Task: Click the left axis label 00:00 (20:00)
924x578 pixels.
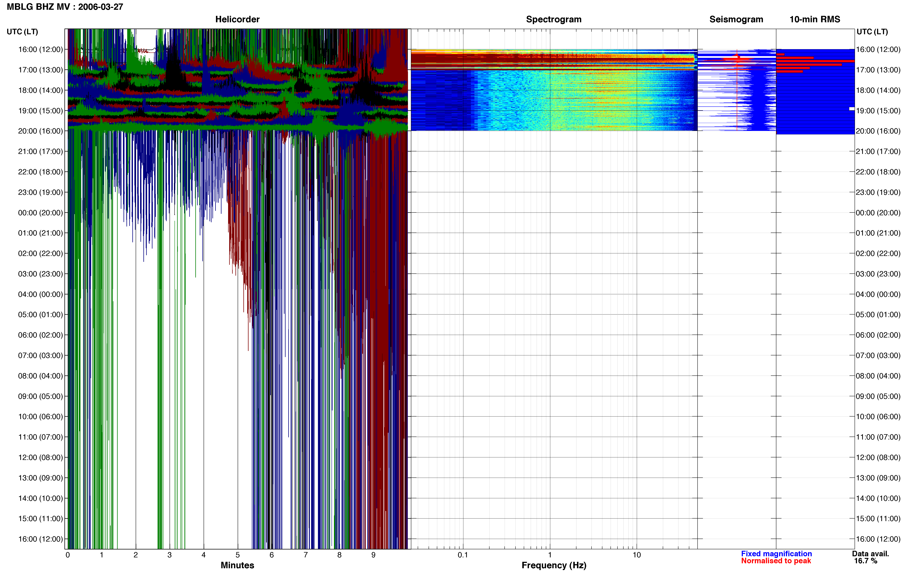Action: [41, 212]
